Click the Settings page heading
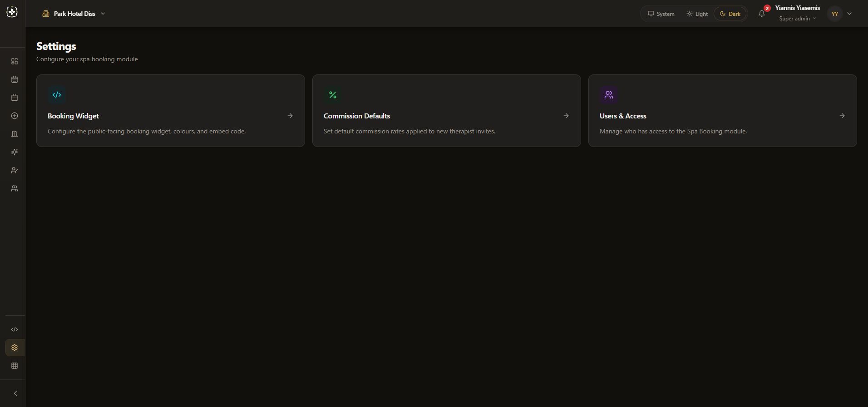Viewport: 868px width, 407px height. click(x=56, y=46)
